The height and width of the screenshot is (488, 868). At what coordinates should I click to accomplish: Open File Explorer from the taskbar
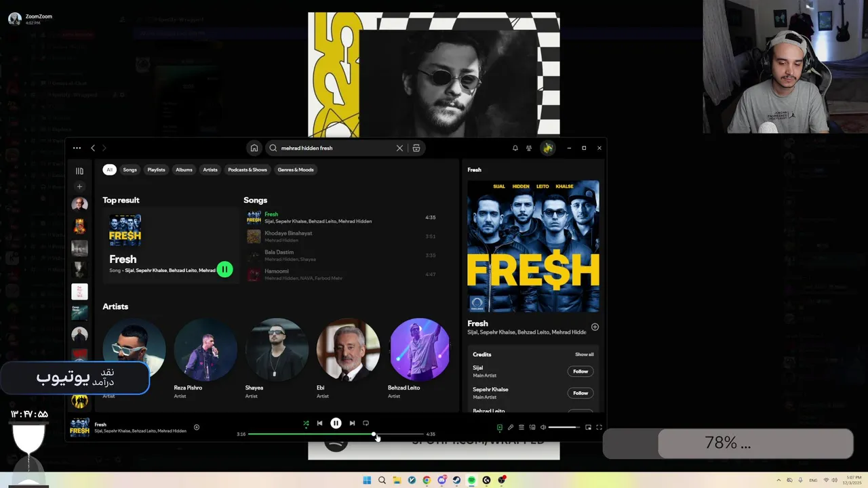[397, 480]
